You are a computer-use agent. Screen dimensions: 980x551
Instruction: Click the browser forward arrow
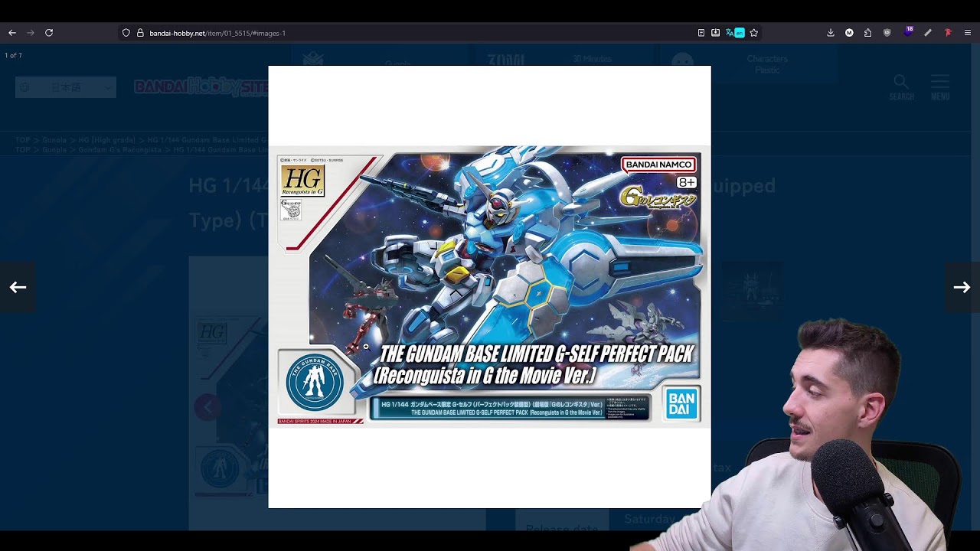pyautogui.click(x=31, y=33)
